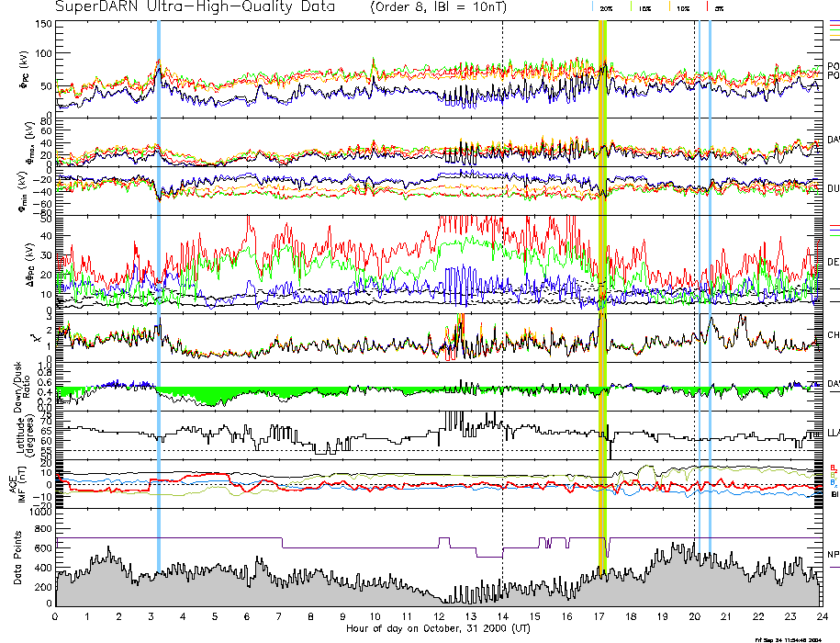Click the red 5% legend swatch

708,7
